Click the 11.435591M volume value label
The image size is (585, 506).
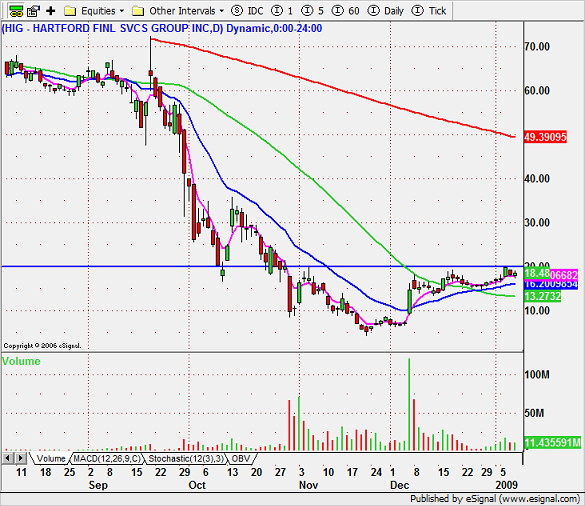552,443
